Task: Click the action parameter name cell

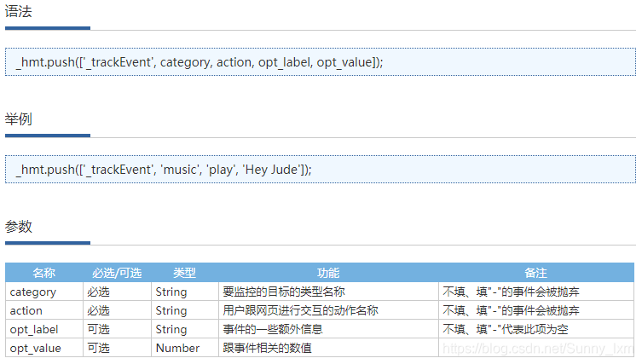Action: pyautogui.click(x=44, y=310)
